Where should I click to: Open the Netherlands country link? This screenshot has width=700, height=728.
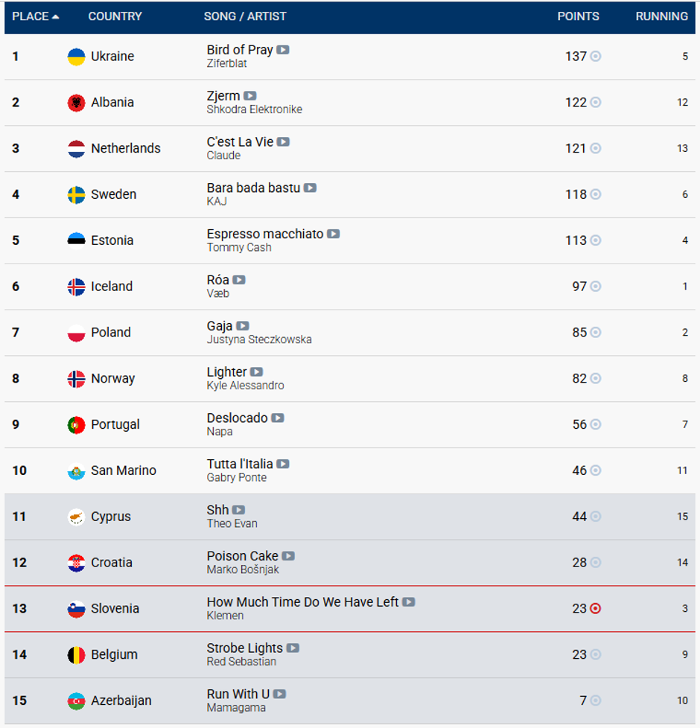point(125,149)
